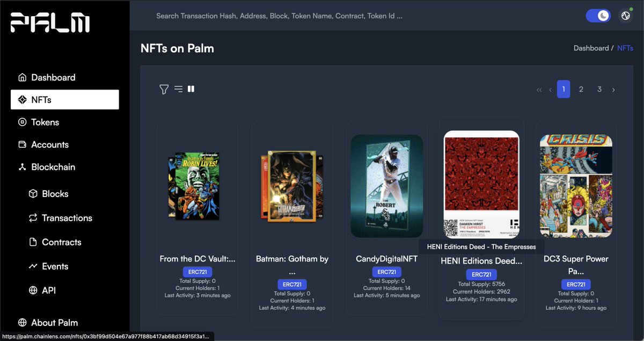This screenshot has width=644, height=341.
Task: Click 'Current Holders: 14' text
Action: 387,288
